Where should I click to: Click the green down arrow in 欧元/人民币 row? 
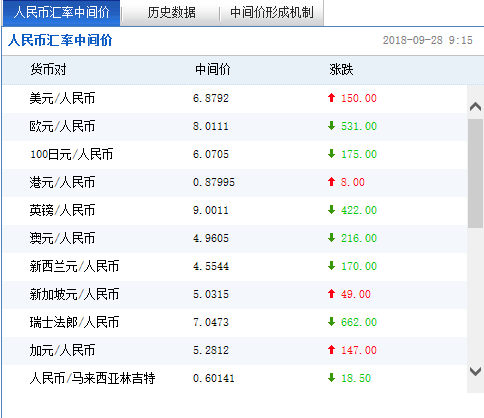[331, 126]
